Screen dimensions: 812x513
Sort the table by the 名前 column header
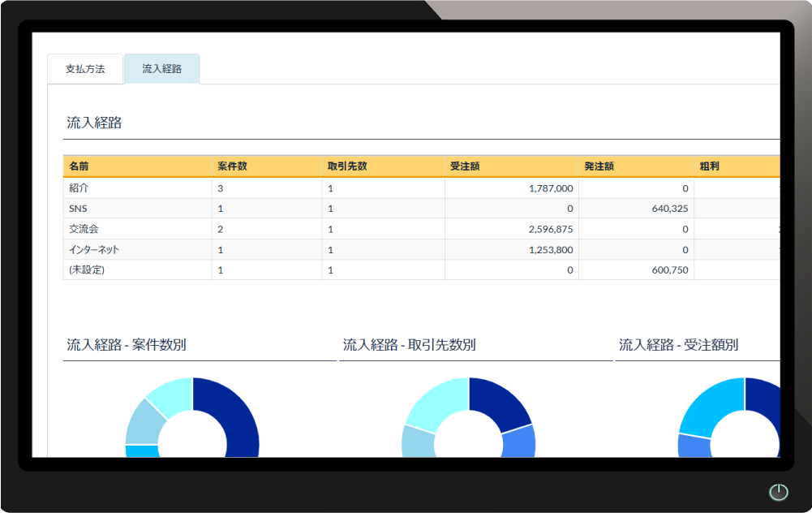coord(77,166)
